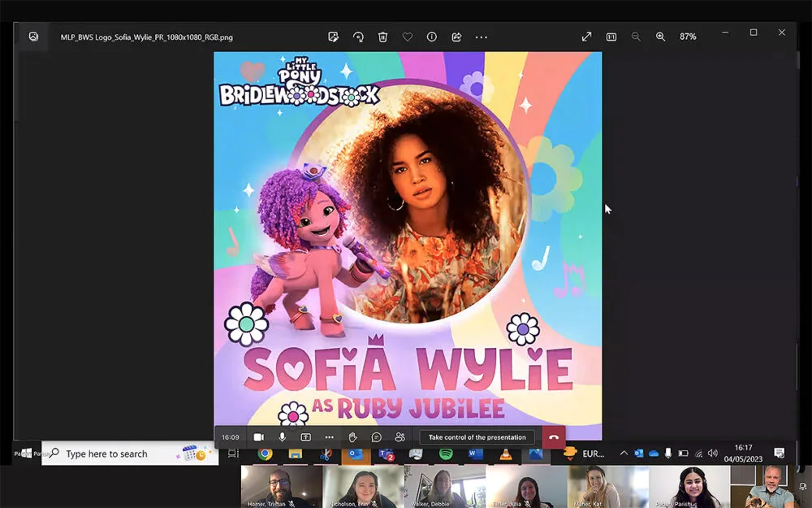This screenshot has width=812, height=508.
Task: Zoom in on the image
Action: 660,37
